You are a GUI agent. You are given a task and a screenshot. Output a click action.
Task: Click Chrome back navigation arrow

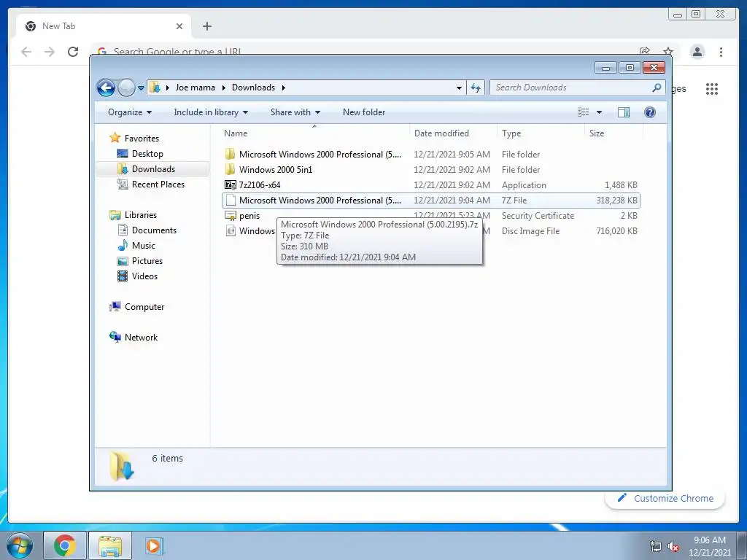pos(26,52)
